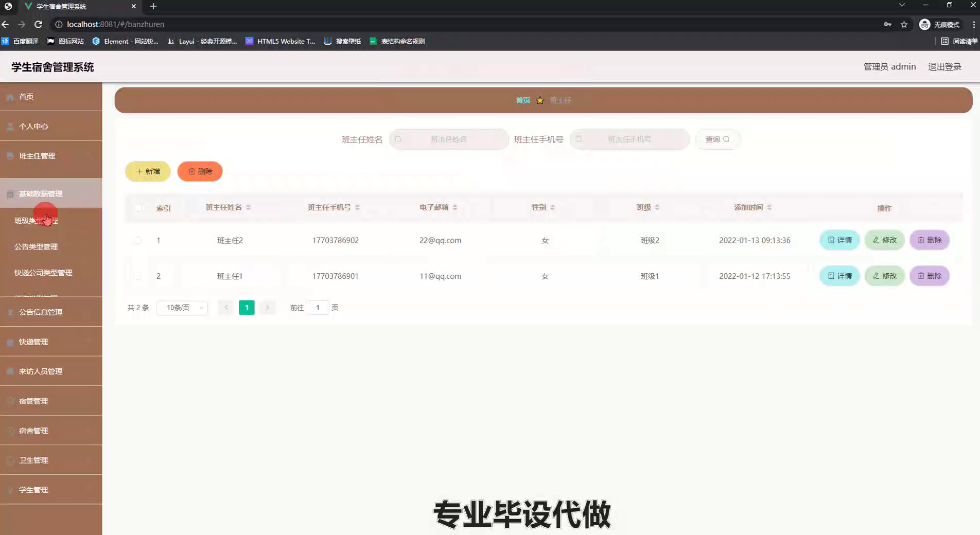
Task: Close the 学生宿舍管理系统 tab
Action: [134, 6]
